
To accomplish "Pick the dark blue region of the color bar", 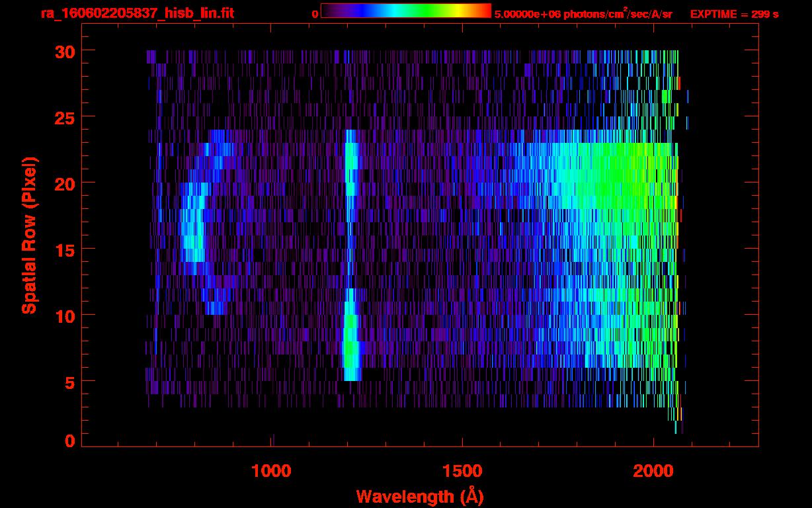I will click(350, 11).
